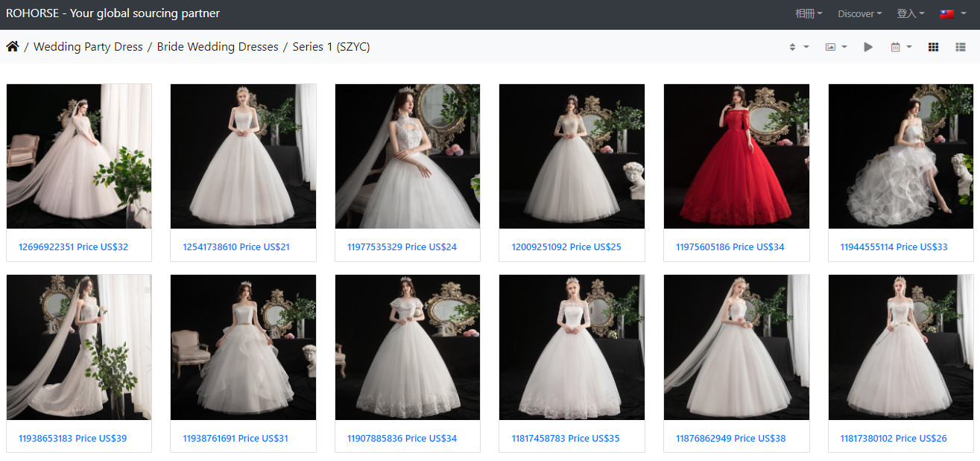Switch to list view layout
980x461 pixels.
coord(961,47)
